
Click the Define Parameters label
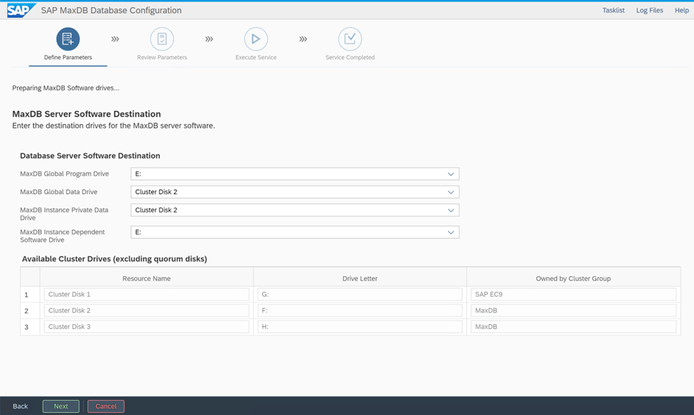[68, 58]
